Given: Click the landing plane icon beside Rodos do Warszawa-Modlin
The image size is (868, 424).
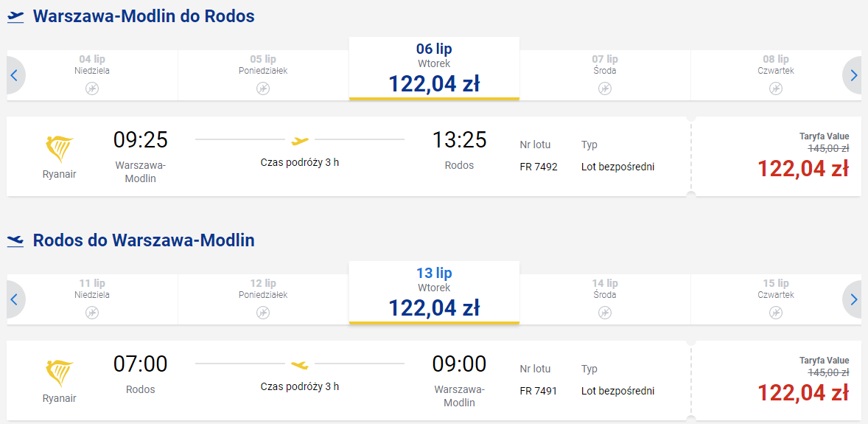Looking at the screenshot, I should pyautogui.click(x=16, y=241).
